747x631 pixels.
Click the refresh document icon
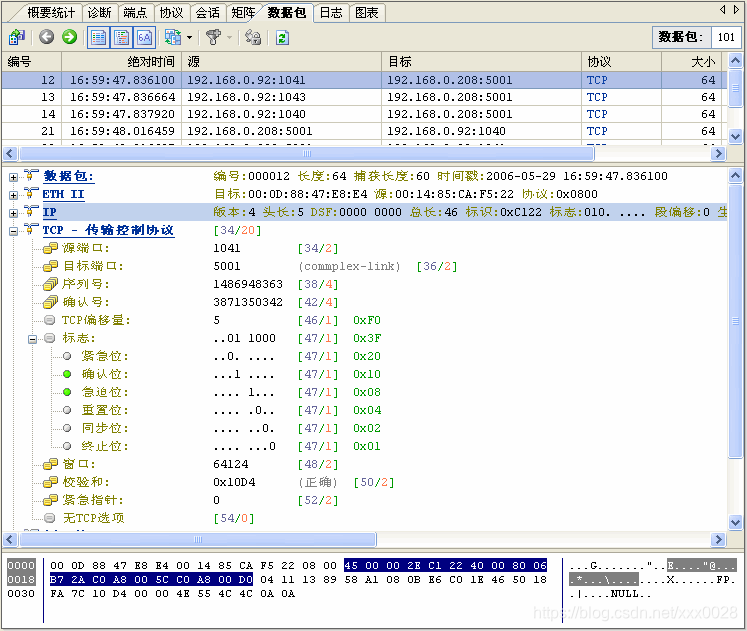click(282, 38)
